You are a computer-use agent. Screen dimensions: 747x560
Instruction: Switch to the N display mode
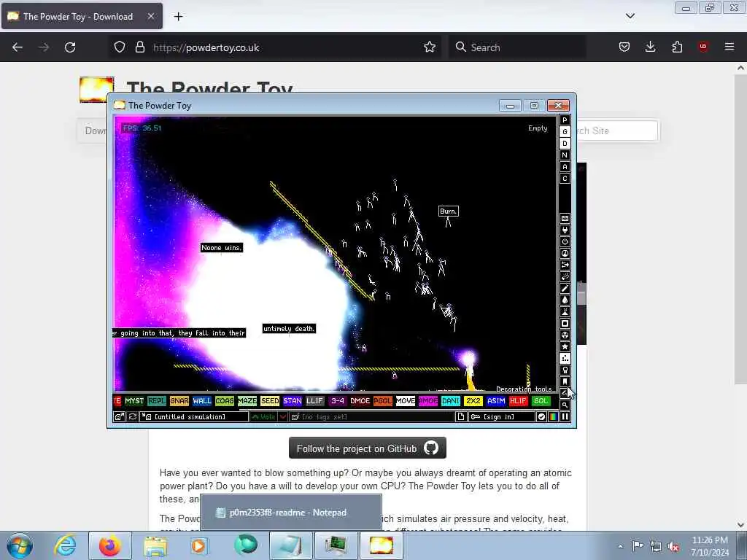tap(565, 155)
